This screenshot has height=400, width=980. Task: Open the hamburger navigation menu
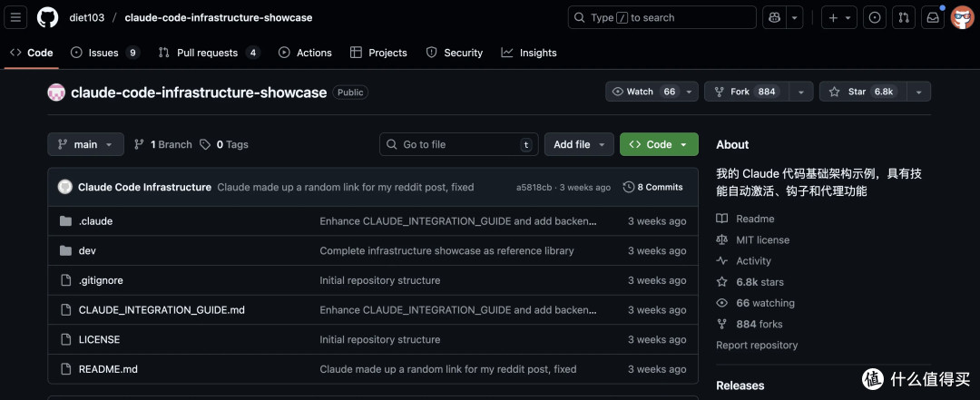point(15,17)
